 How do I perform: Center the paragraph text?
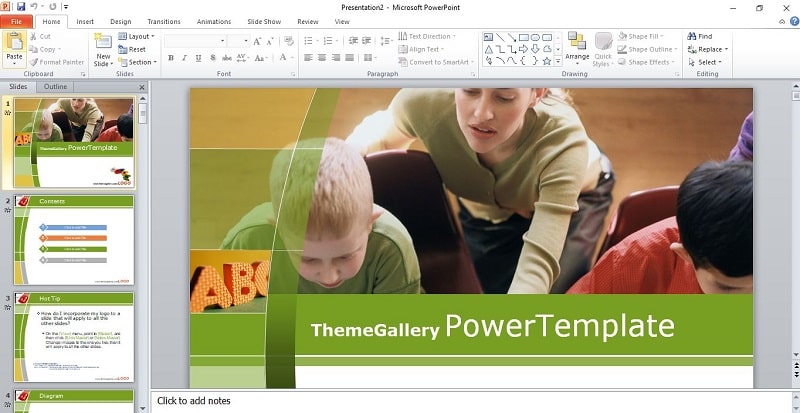click(322, 58)
